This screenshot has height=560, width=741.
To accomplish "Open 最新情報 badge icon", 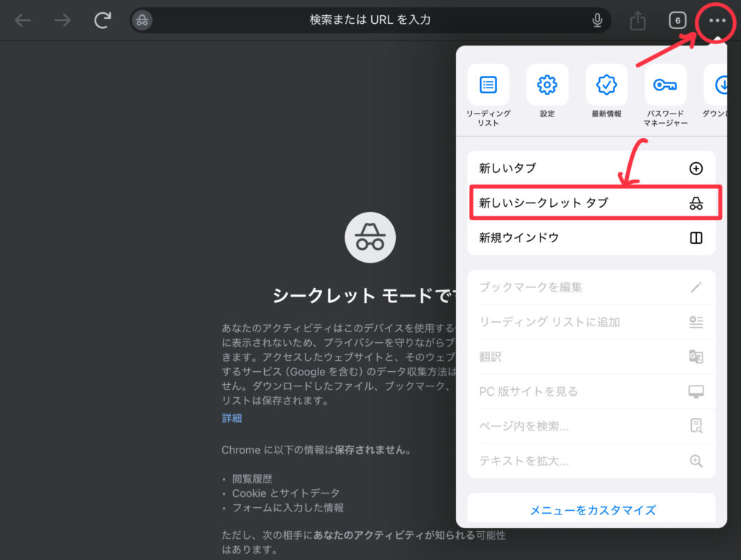I will click(x=606, y=85).
